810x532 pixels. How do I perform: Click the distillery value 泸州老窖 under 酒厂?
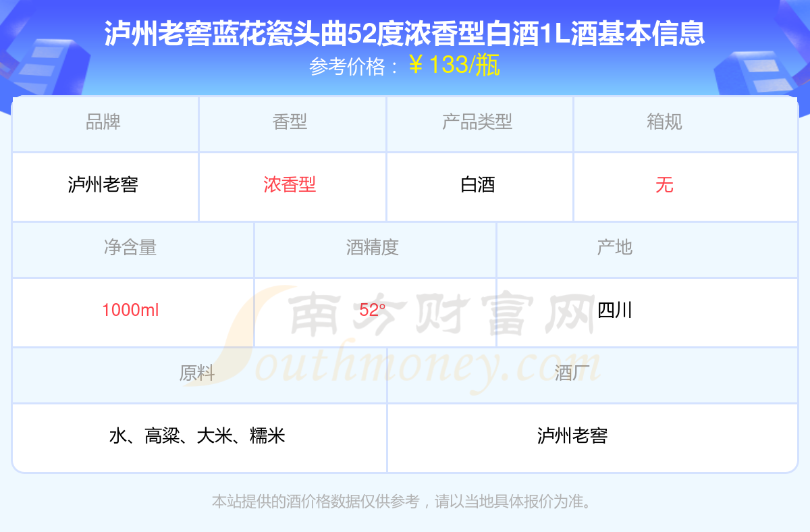click(x=572, y=435)
